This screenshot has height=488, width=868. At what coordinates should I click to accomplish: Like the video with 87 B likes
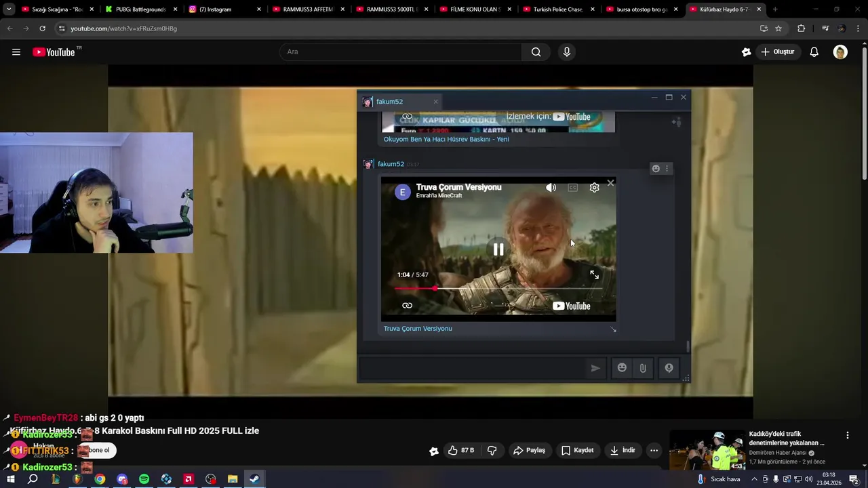tap(460, 450)
